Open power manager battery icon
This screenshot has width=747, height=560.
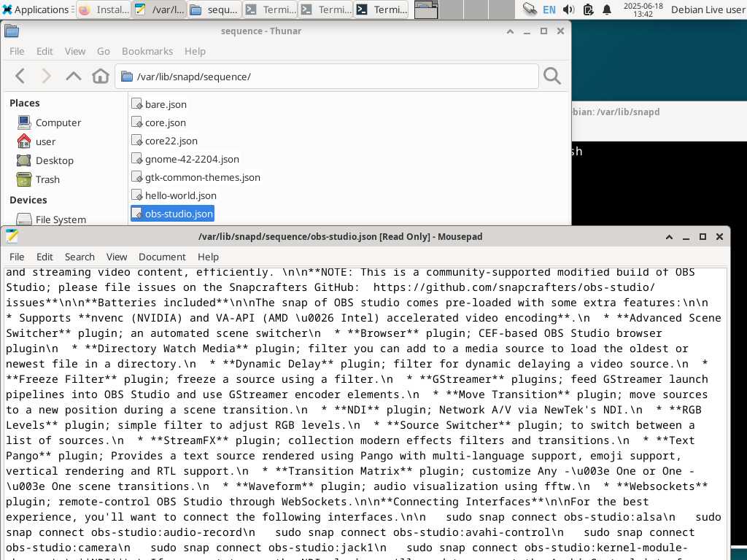coord(588,9)
